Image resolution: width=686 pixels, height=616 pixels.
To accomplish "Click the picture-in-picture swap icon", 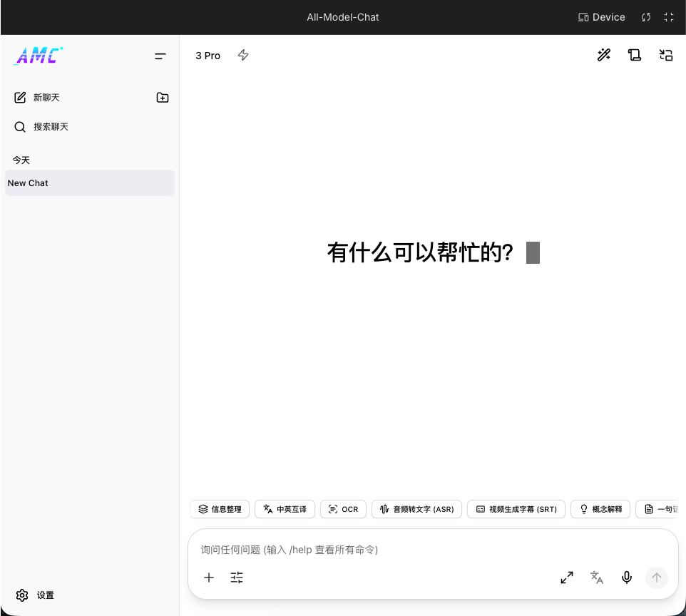I will 666,55.
